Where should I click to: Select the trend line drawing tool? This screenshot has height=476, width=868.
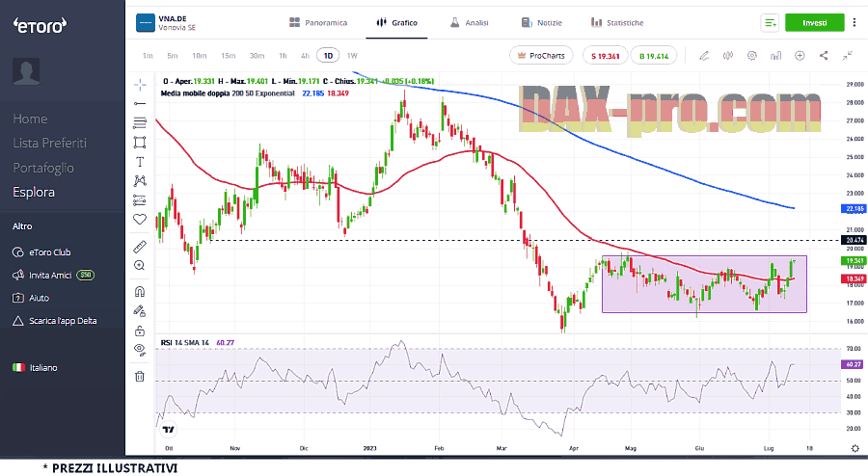pyautogui.click(x=140, y=103)
